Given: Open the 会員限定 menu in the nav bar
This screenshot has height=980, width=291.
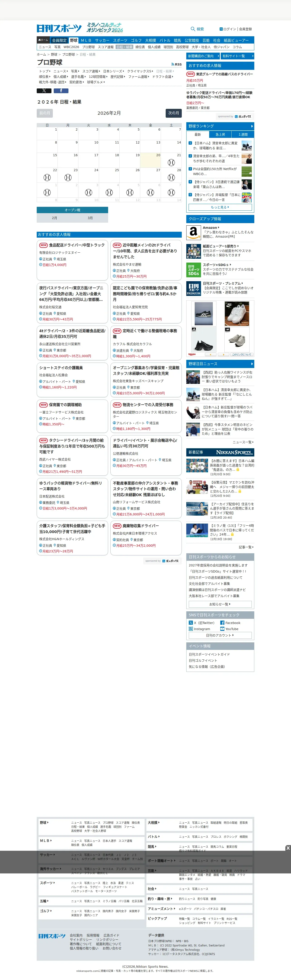Looking at the screenshot, I should (59, 40).
